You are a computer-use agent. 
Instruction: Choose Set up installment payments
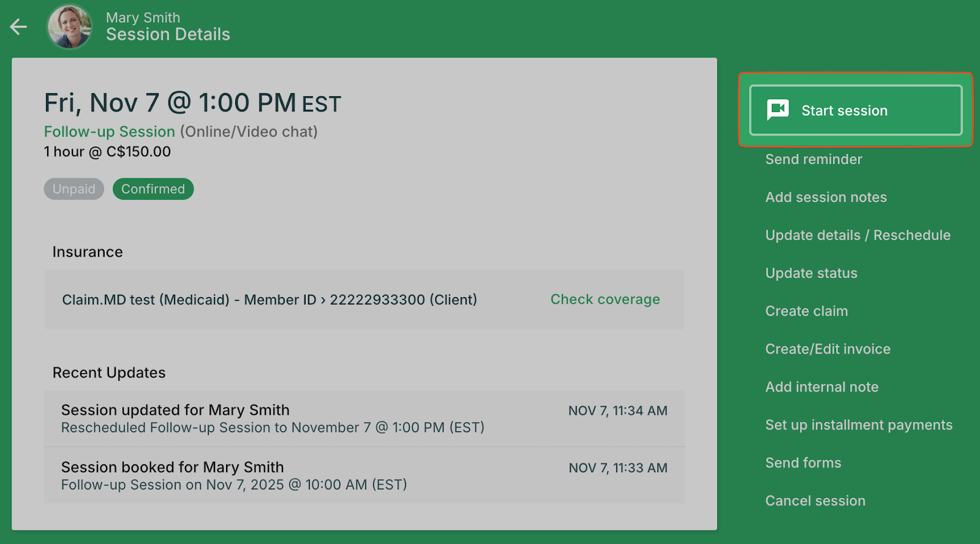pyautogui.click(x=859, y=425)
